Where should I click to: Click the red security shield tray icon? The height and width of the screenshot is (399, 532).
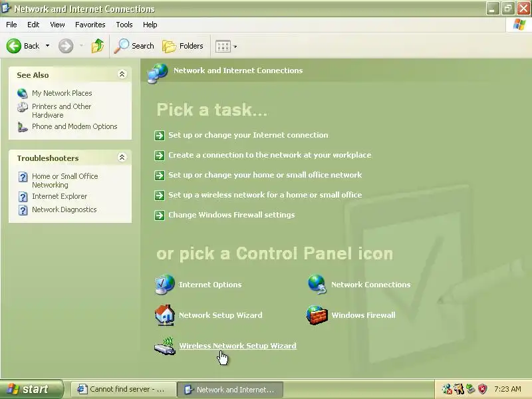pos(482,389)
